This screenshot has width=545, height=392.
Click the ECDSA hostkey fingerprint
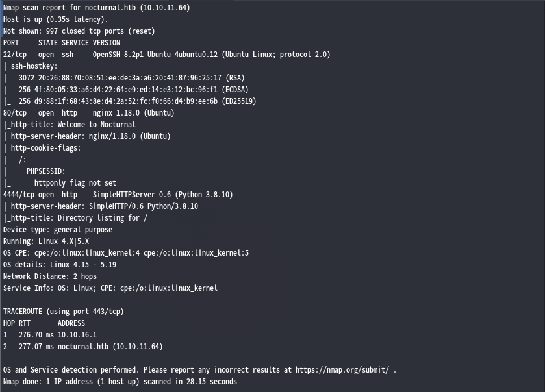126,90
